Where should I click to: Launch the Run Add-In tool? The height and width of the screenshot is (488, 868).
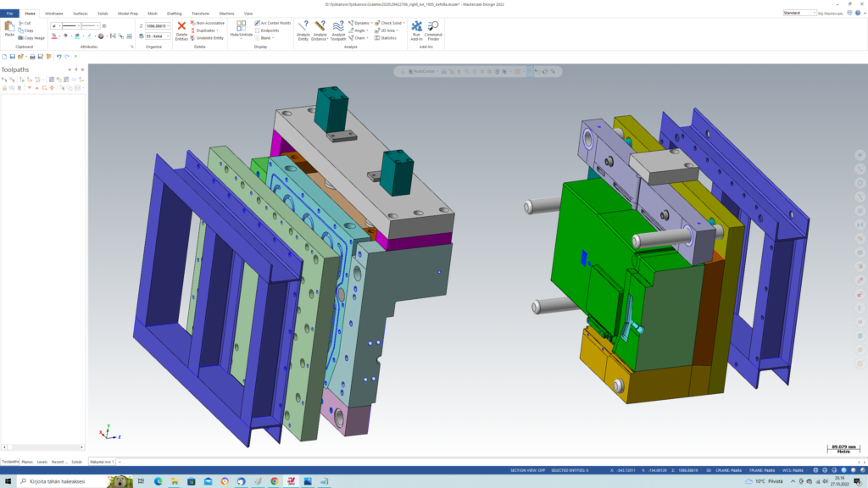tap(416, 27)
